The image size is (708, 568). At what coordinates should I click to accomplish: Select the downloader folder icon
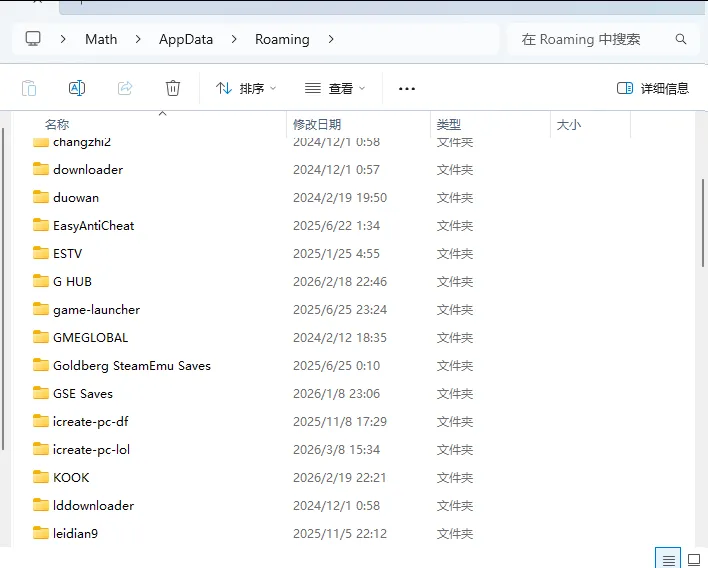[41, 169]
